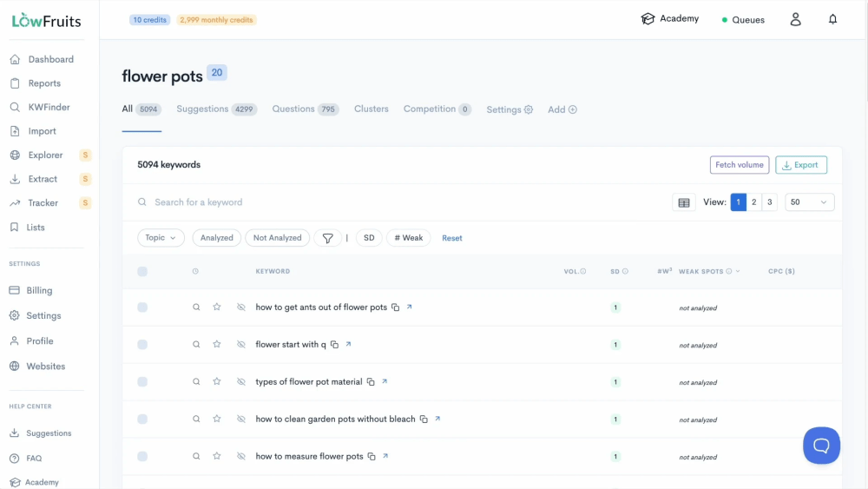
Task: Copy keyword 'how to measure flower pots'
Action: [x=372, y=457]
